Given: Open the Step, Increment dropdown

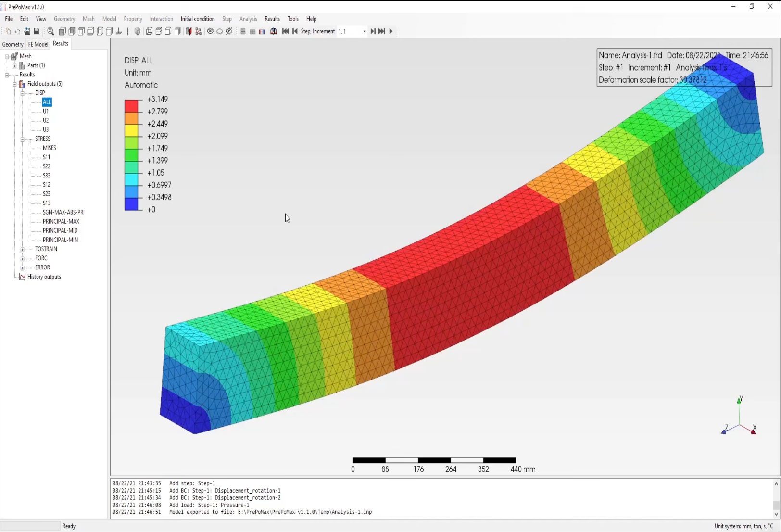Looking at the screenshot, I should (x=364, y=31).
